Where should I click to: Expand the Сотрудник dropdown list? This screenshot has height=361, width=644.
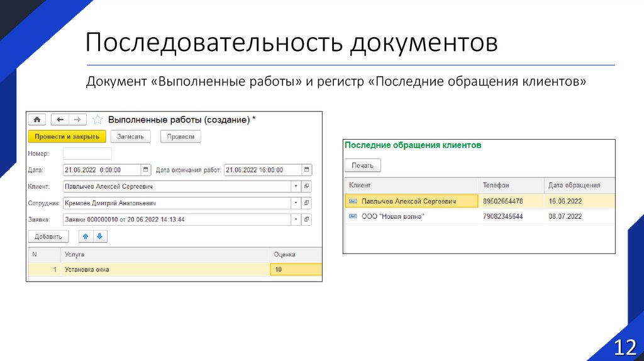click(296, 203)
